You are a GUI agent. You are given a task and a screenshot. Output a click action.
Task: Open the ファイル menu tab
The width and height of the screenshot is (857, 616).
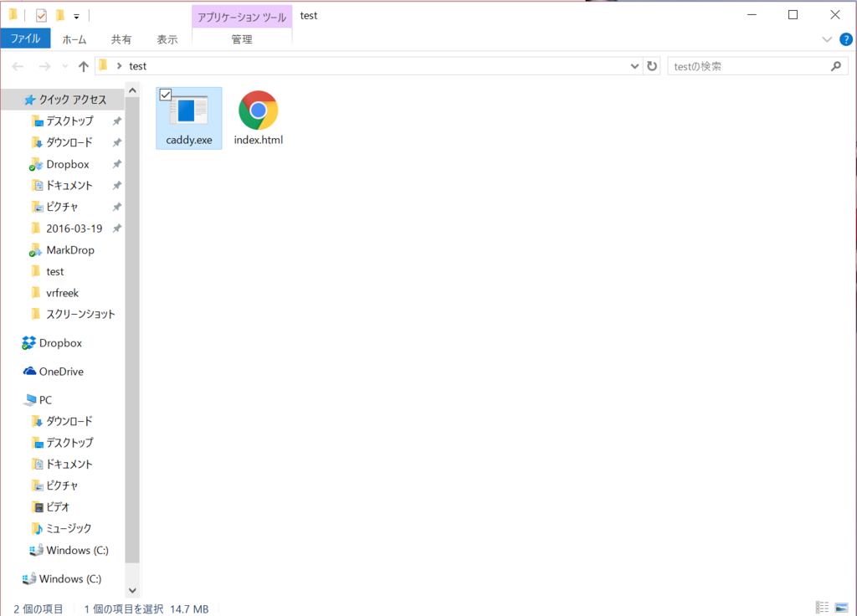click(x=25, y=38)
